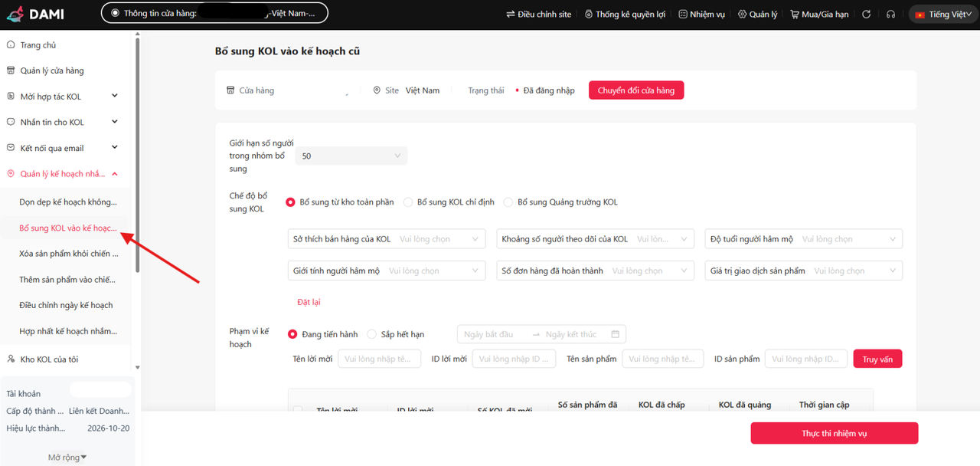The image size is (980, 466).
Task: Select Bổ sung Quảng trường KOL option
Action: (x=508, y=202)
